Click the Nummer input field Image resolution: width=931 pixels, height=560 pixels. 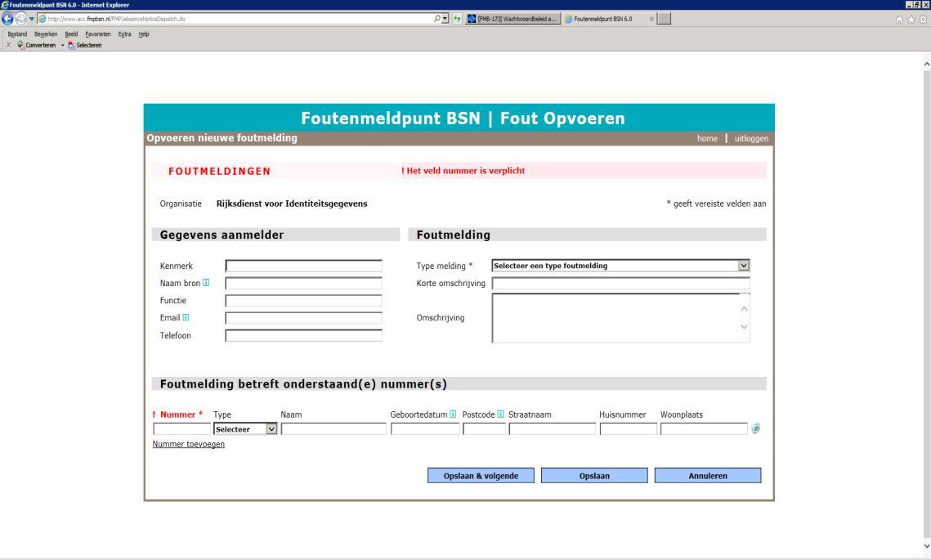[x=181, y=428]
